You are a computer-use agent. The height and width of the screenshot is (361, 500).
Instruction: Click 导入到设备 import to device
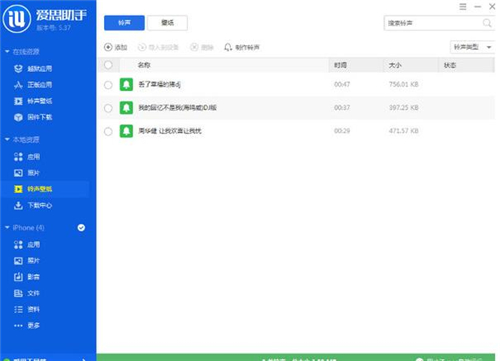[158, 47]
